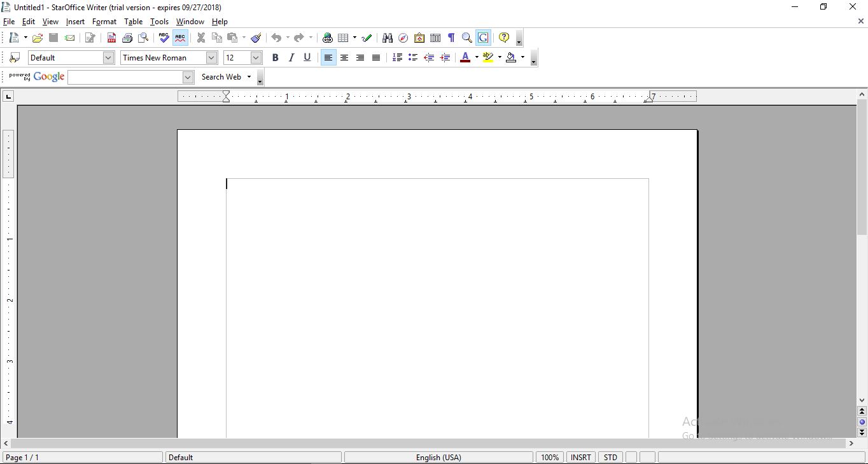
Task: Enable justified paragraph alignment
Action: (375, 57)
